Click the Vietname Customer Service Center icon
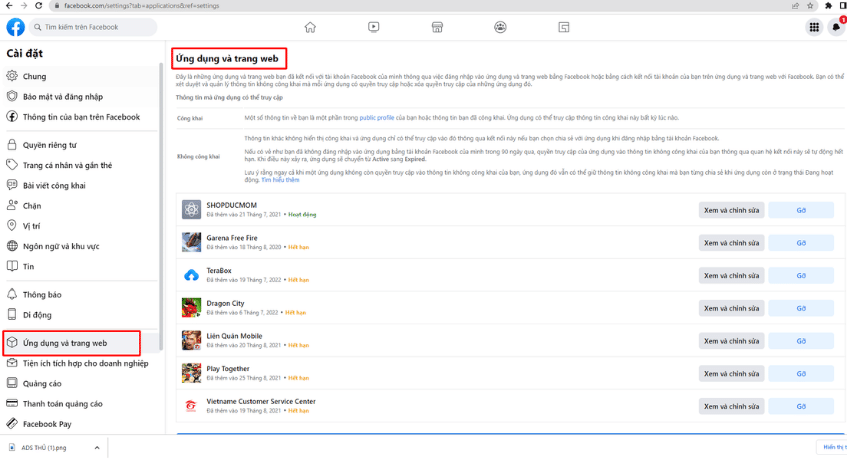The image size is (847, 460). pyautogui.click(x=191, y=406)
